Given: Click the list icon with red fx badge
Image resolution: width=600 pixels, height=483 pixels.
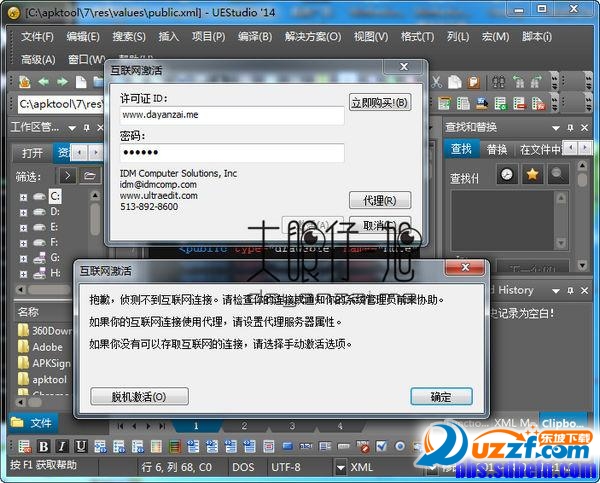Looking at the screenshot, I should pos(538,103).
